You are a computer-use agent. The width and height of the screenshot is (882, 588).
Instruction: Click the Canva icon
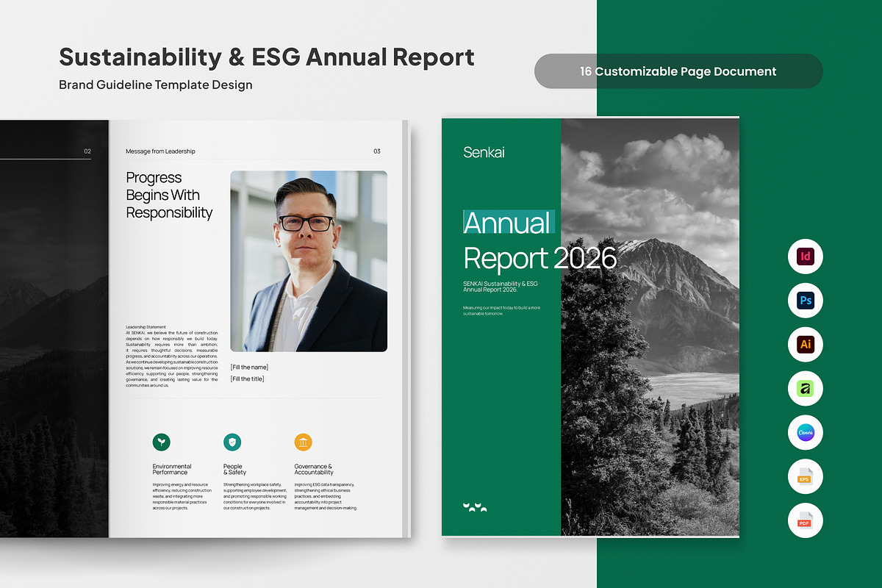[x=805, y=433]
